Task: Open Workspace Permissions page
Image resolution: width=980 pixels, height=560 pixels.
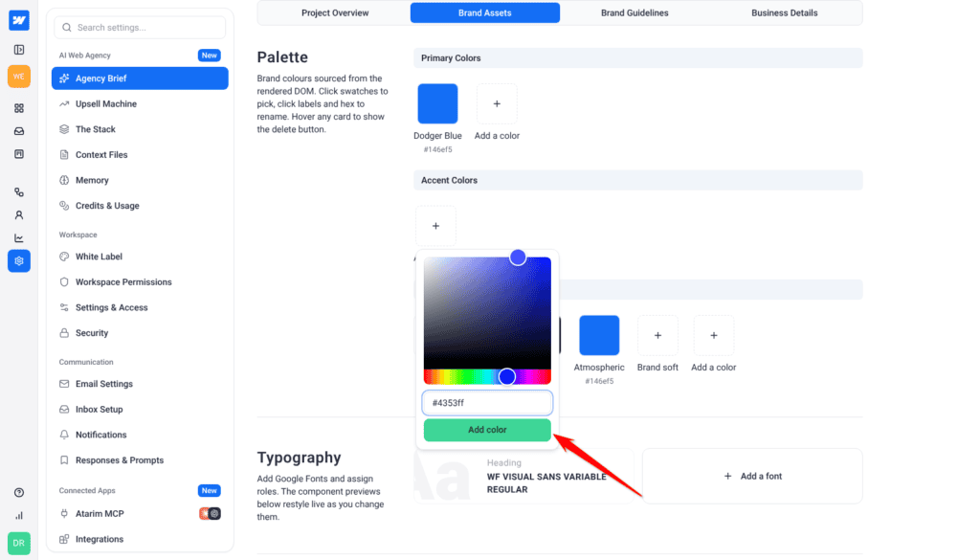Action: pos(140,281)
